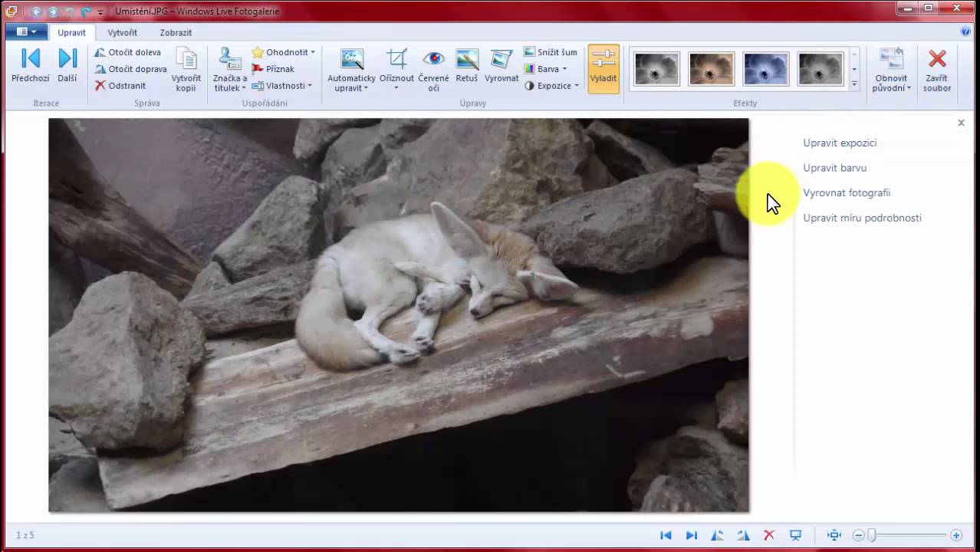Apply the first black-and-white effect thumbnail

(x=657, y=69)
